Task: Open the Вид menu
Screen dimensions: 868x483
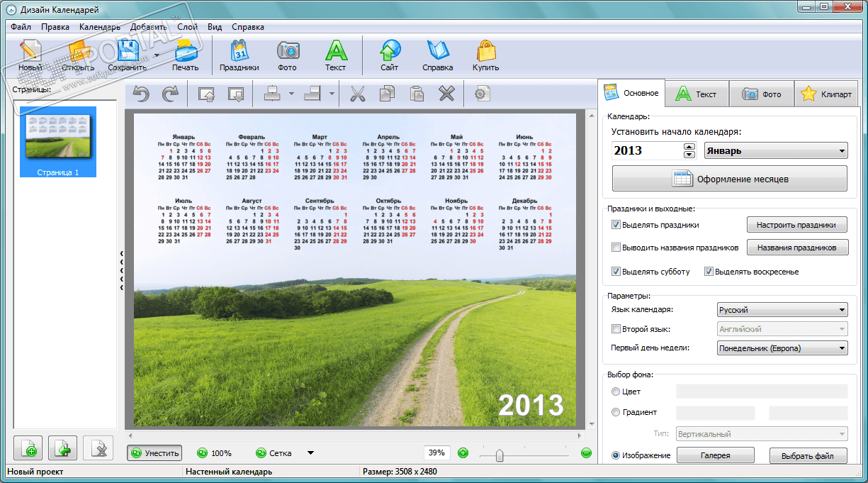Action: click(x=215, y=27)
